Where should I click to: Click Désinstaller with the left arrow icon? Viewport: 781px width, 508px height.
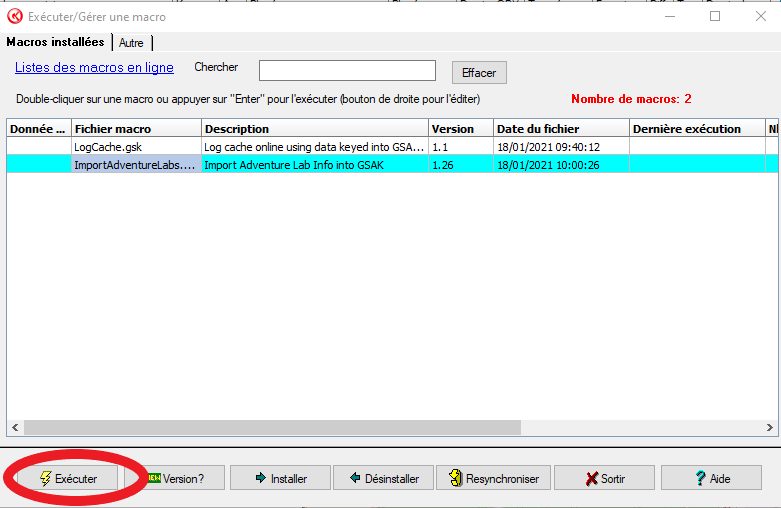(382, 478)
